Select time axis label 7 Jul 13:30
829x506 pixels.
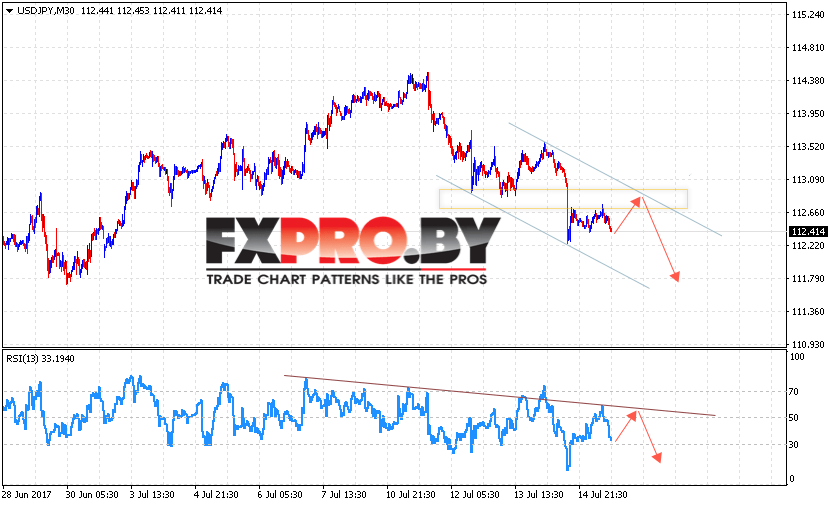(x=344, y=495)
